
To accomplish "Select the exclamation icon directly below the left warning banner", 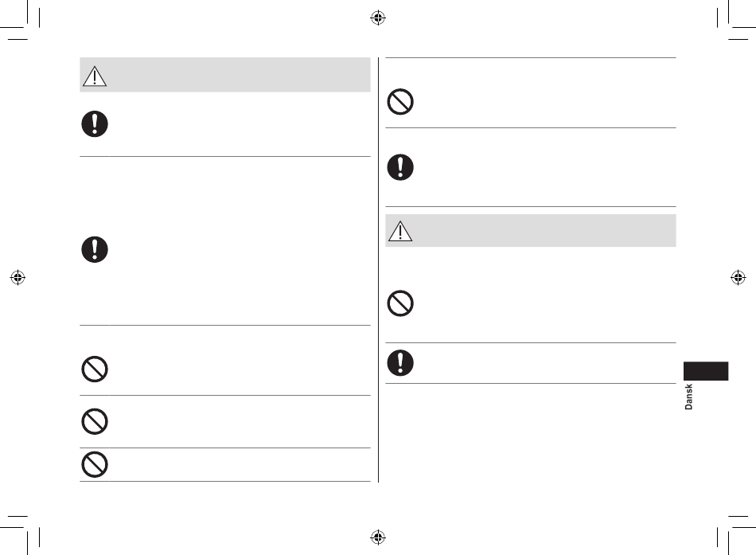I will point(95,124).
